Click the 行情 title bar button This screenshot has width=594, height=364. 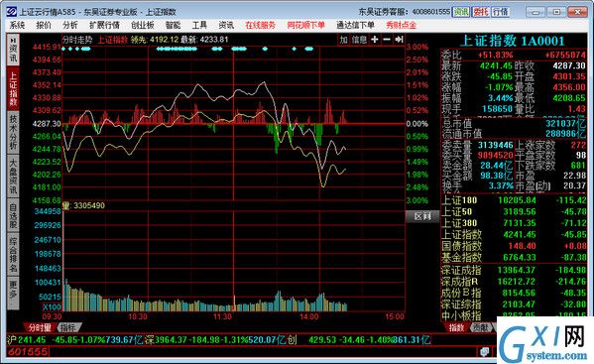(x=501, y=12)
